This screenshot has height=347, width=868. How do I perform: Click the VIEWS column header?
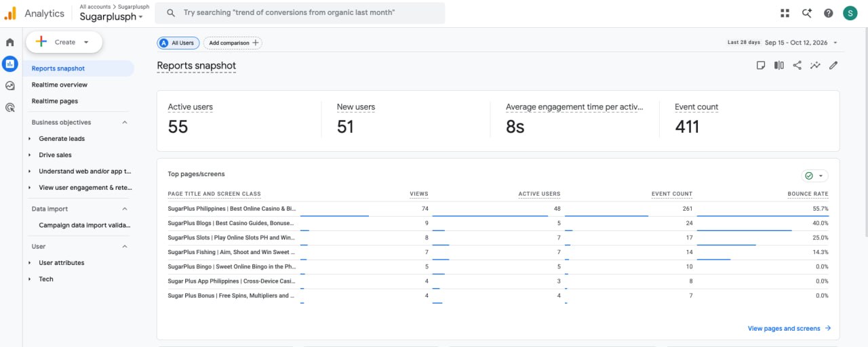coord(419,194)
